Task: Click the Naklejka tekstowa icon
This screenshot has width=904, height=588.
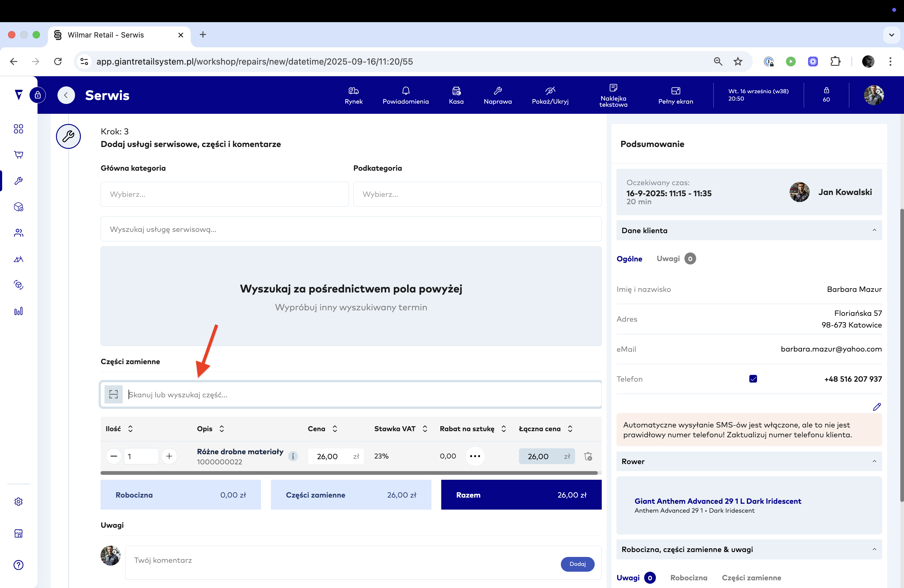Action: pos(613,88)
